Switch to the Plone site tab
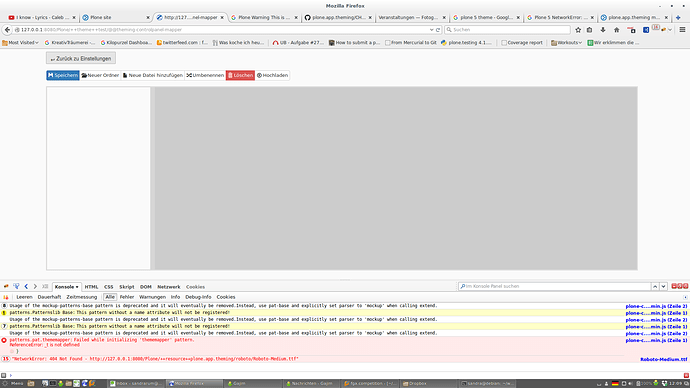The width and height of the screenshot is (690, 388). pyautogui.click(x=116, y=18)
